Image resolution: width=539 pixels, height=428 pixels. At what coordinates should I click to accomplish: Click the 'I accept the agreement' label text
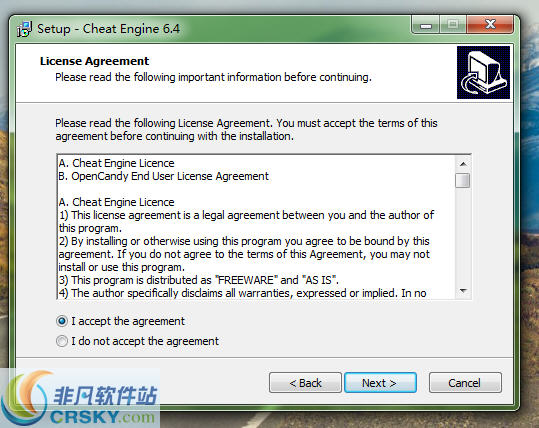pos(128,321)
